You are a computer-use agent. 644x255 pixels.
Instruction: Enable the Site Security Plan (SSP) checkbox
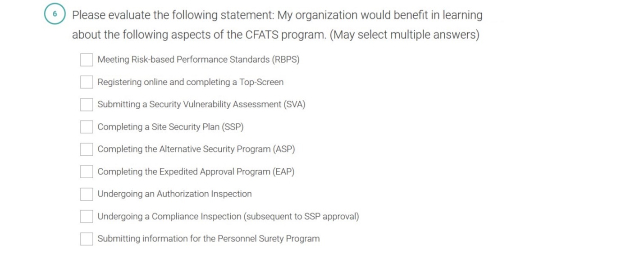click(87, 127)
